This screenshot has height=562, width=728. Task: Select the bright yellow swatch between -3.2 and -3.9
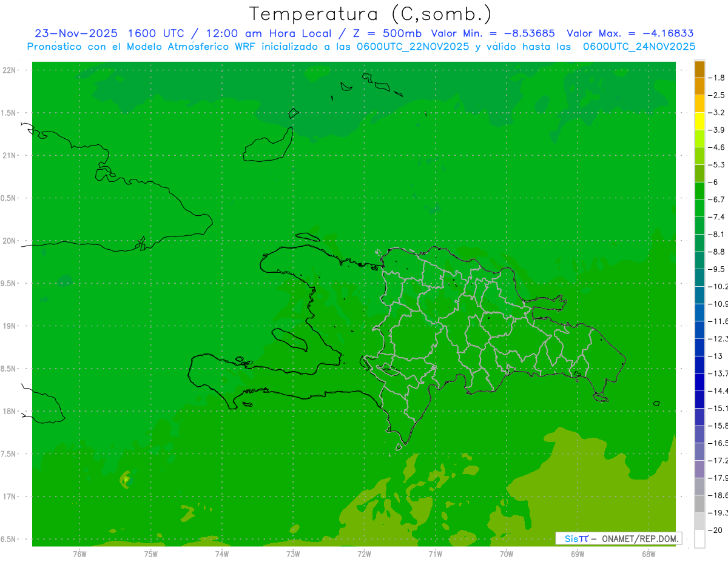coord(699,121)
